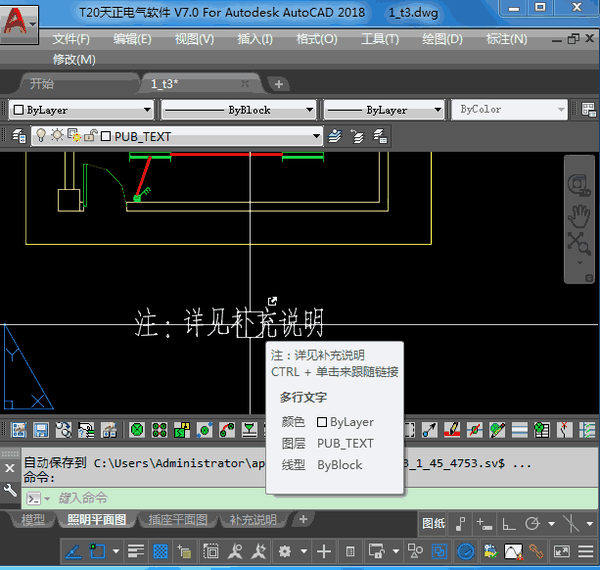The image size is (600, 570).
Task: Open the Layer Properties Manager icon
Action: click(19, 136)
